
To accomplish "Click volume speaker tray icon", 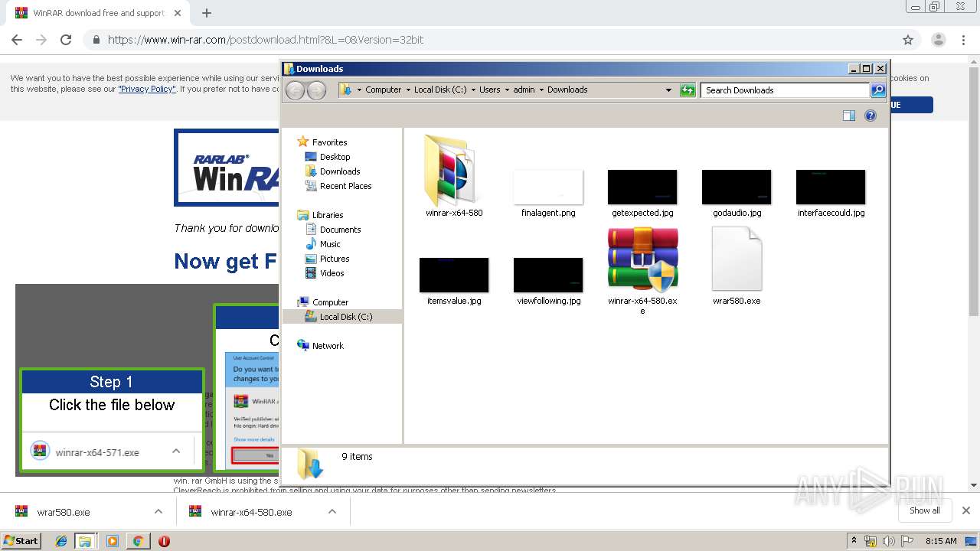I will tap(888, 541).
